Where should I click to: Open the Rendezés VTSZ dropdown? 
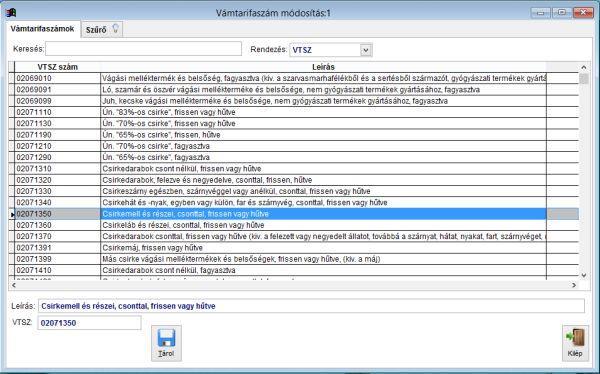point(366,50)
